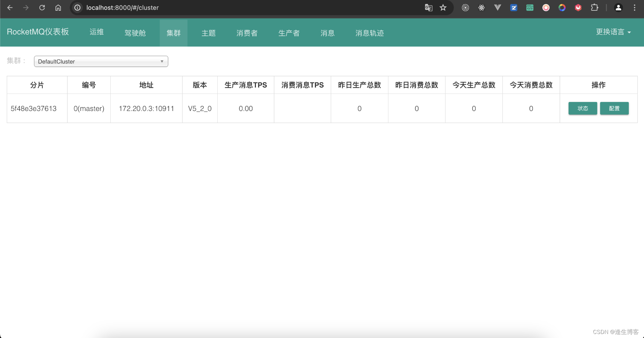The height and width of the screenshot is (338, 644).
Task: Click the 状态 status button
Action: coord(583,108)
